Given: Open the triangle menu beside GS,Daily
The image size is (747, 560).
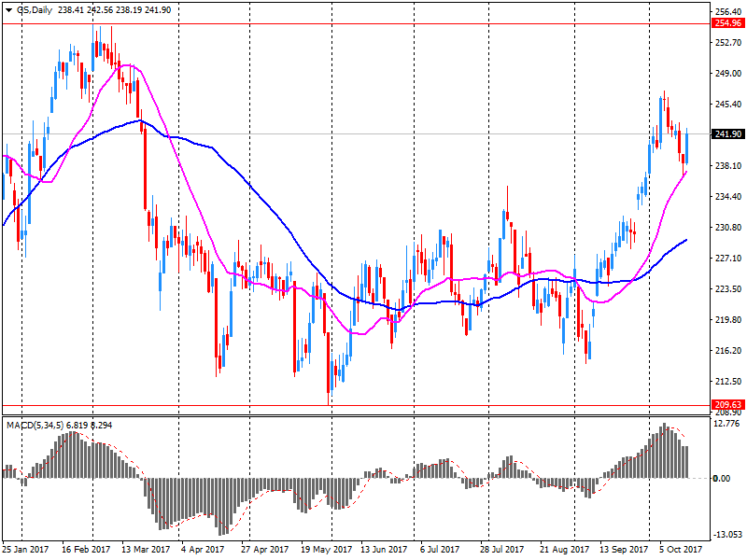Looking at the screenshot, I should click(x=8, y=10).
